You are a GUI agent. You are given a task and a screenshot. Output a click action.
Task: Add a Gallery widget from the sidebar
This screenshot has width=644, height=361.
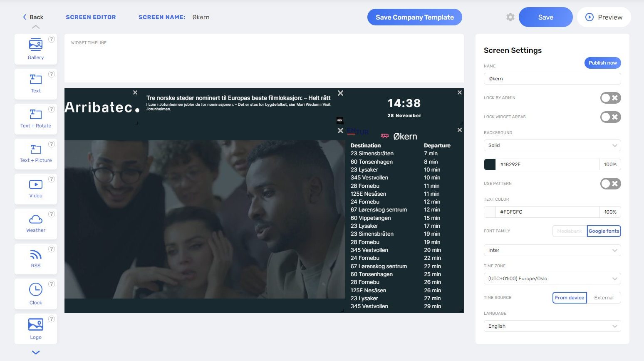coord(36,49)
